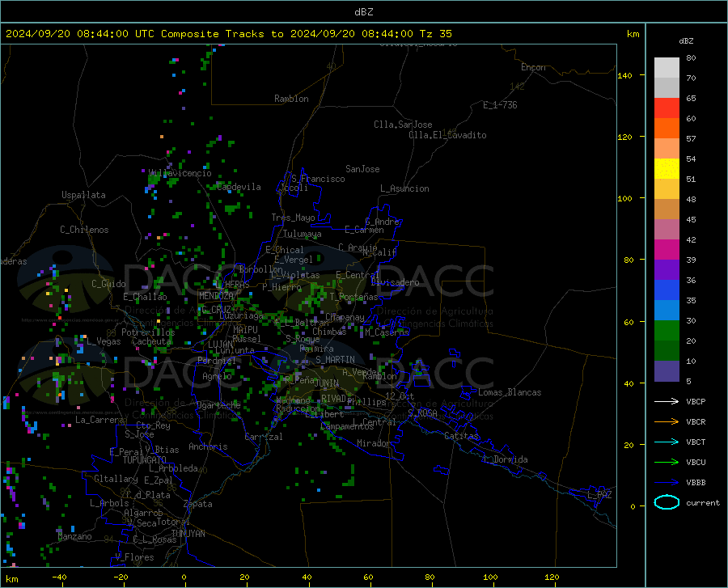Click the LUJAN town label
728x588 pixels.
[220, 345]
